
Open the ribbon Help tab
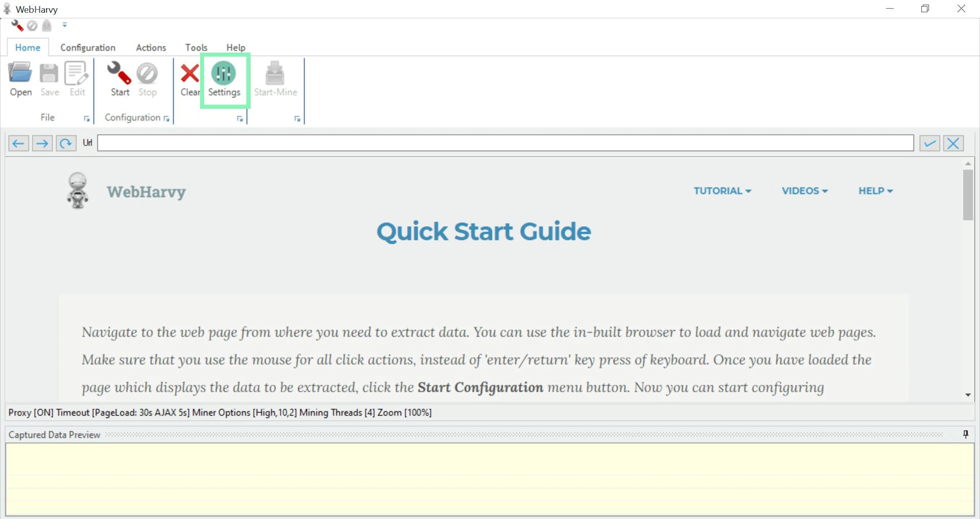pos(236,48)
